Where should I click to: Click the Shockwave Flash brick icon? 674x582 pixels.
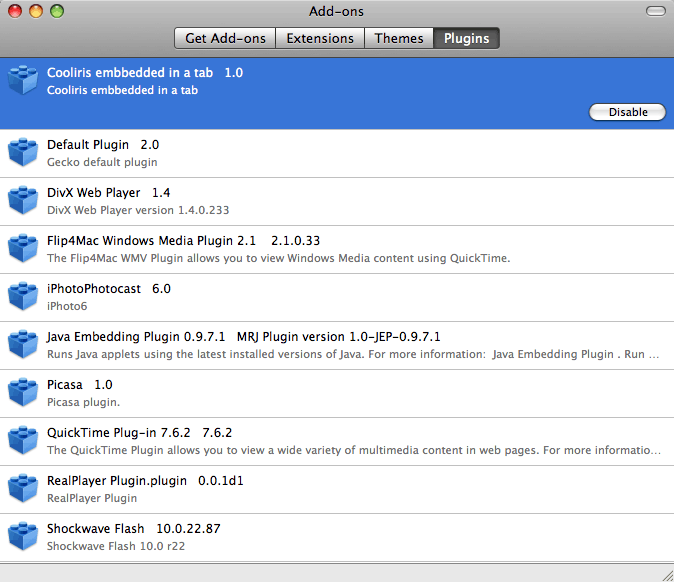(23, 536)
